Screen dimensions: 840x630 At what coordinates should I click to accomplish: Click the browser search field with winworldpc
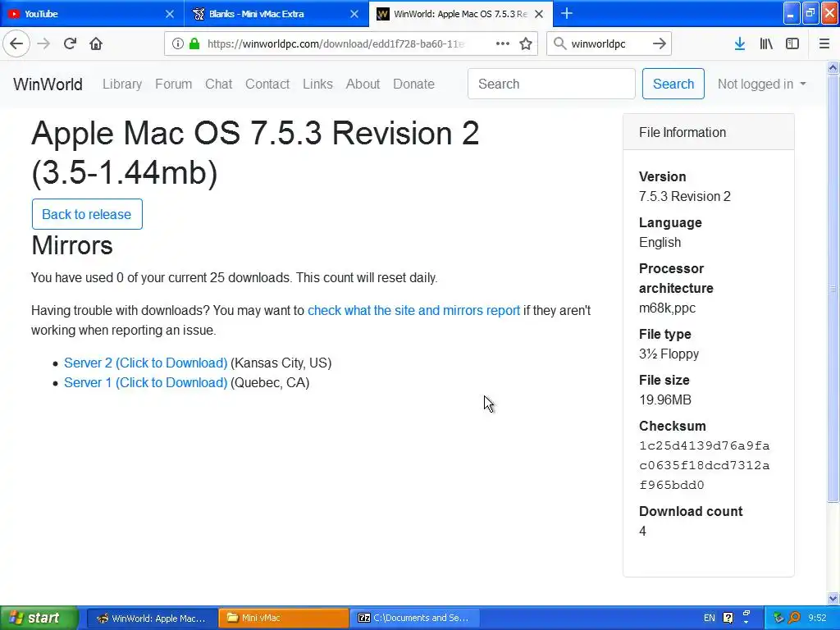(x=609, y=44)
